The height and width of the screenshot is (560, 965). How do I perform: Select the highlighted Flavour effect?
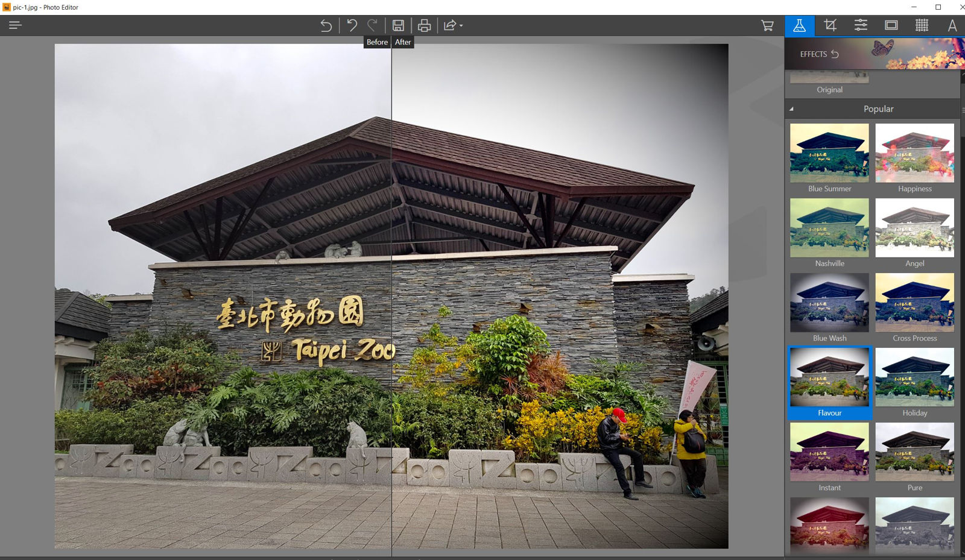point(829,383)
